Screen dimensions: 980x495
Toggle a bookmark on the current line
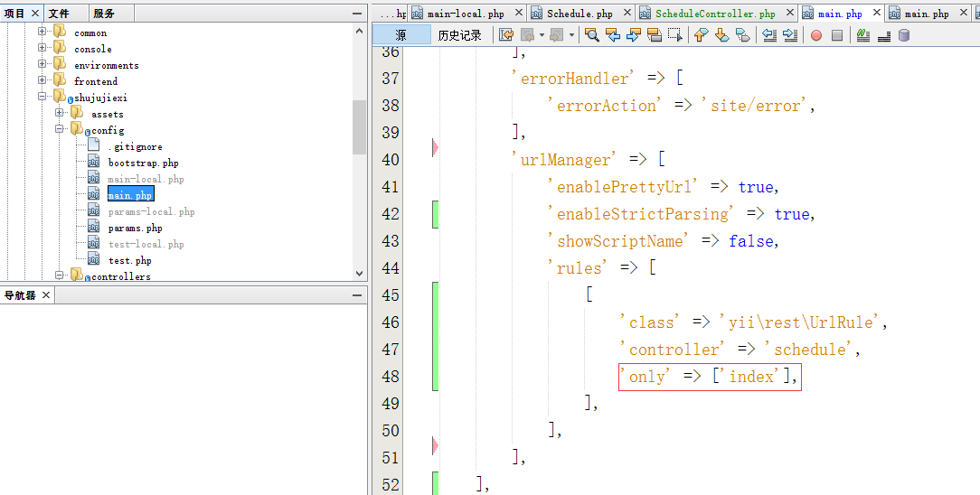(742, 35)
